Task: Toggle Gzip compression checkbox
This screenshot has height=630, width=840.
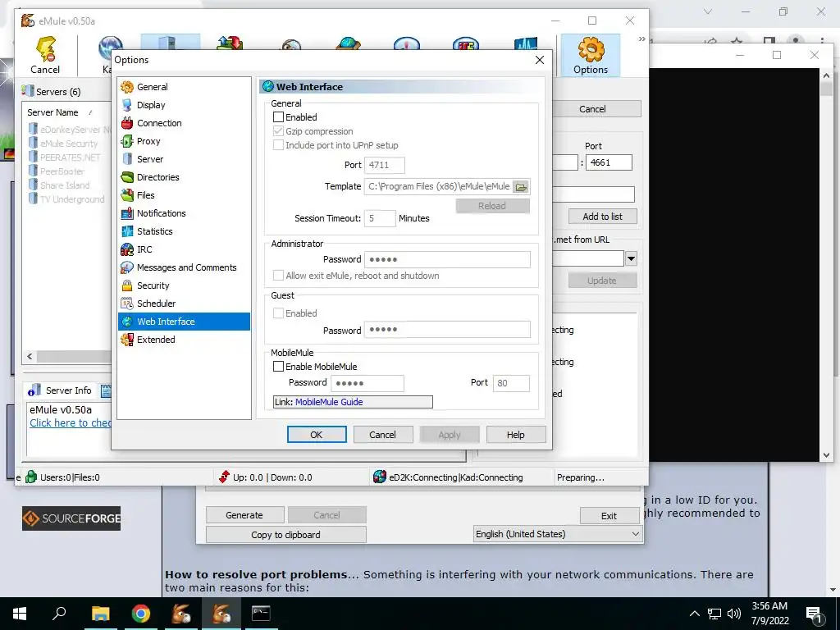Action: 278,131
